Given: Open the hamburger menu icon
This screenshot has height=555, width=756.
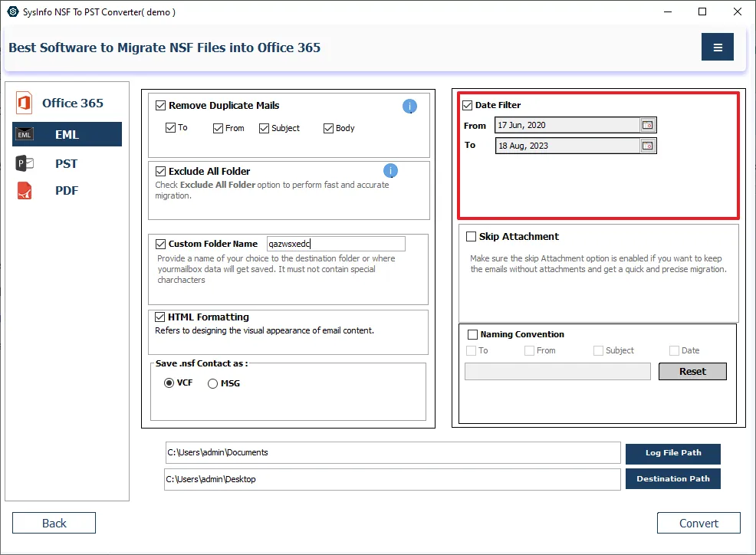Looking at the screenshot, I should point(717,48).
